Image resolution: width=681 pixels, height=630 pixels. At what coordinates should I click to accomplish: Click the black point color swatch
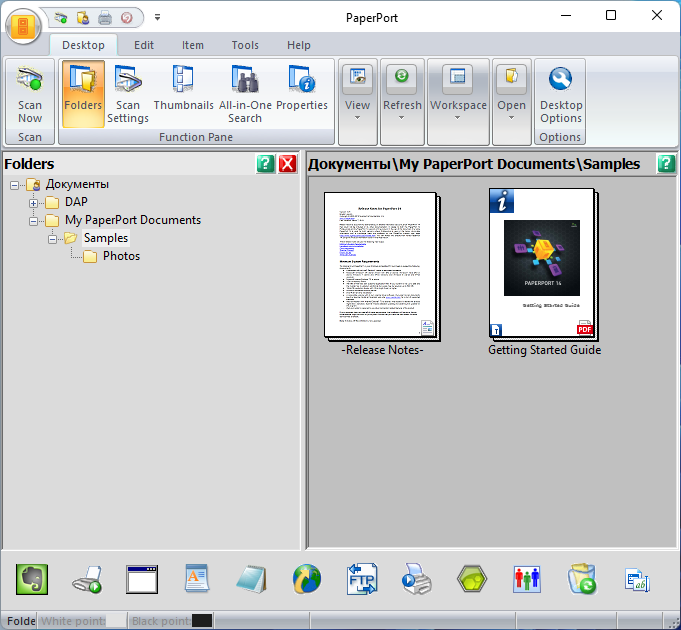[201, 621]
